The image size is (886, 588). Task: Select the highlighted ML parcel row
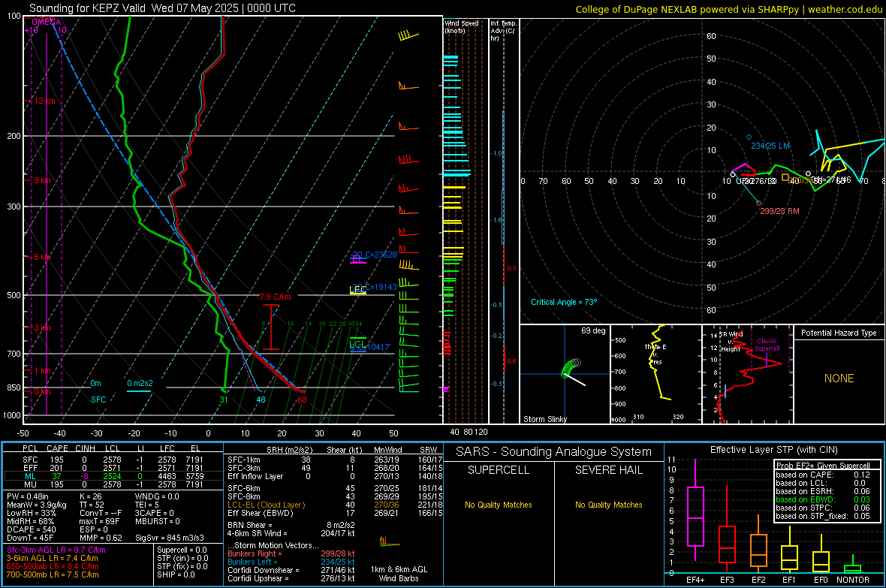[113, 477]
